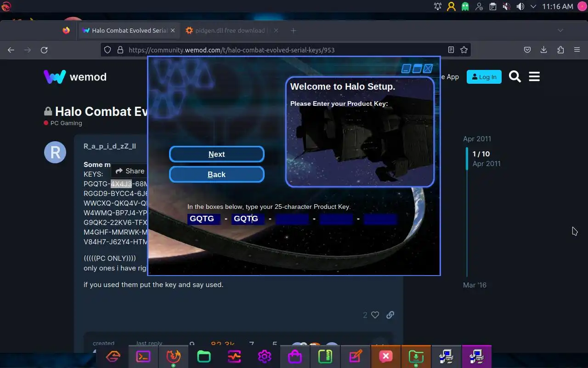The width and height of the screenshot is (588, 368).
Task: Click the Mar '16 timeline end date
Action: pyautogui.click(x=475, y=285)
